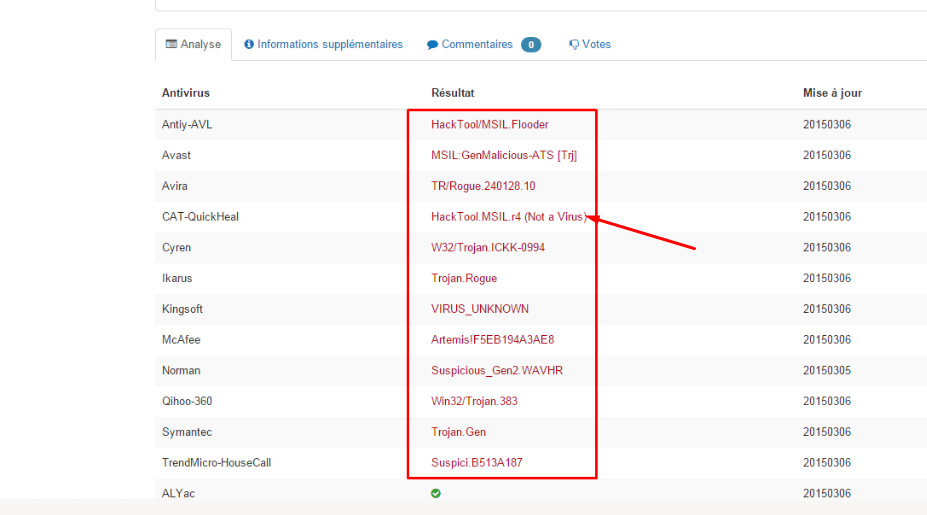The height and width of the screenshot is (515, 927).
Task: Click the update date in ALYac row
Action: click(x=826, y=494)
